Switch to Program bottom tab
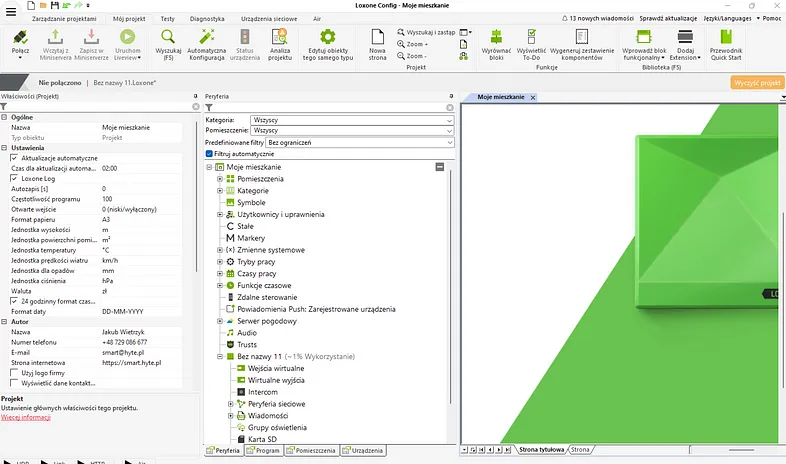This screenshot has height=464, width=786. 263,450
